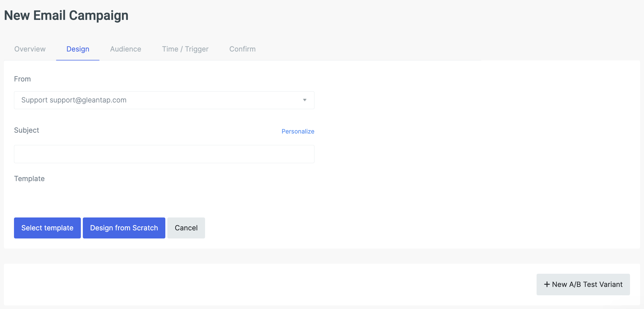The height and width of the screenshot is (309, 644).
Task: Click the support@gleantap.com sender text
Action: click(x=88, y=100)
